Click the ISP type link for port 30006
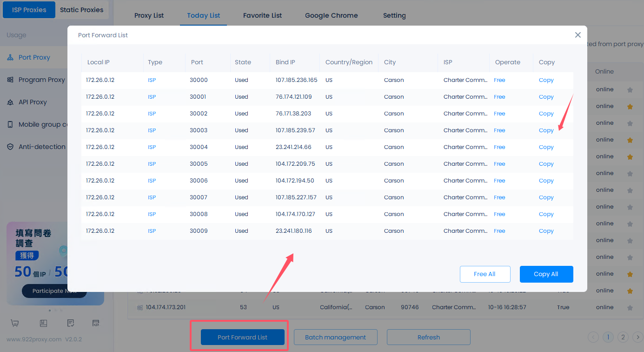The height and width of the screenshot is (352, 644). 152,181
